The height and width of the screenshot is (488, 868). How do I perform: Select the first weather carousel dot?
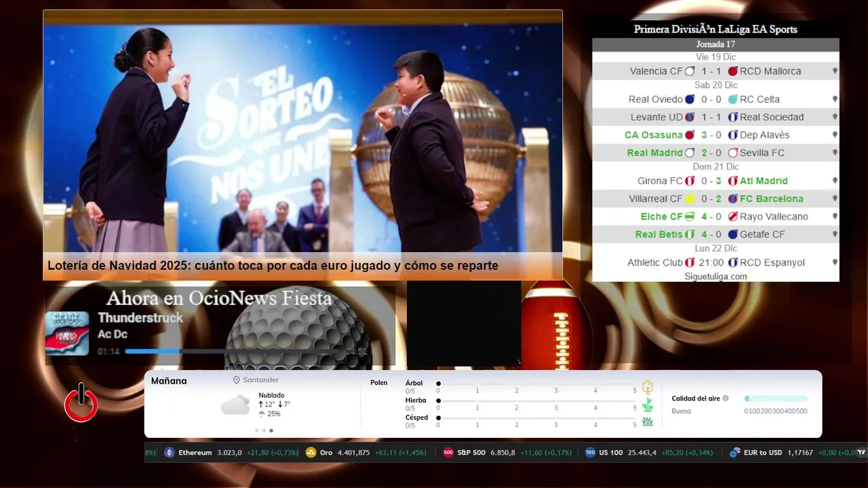pyautogui.click(x=256, y=430)
